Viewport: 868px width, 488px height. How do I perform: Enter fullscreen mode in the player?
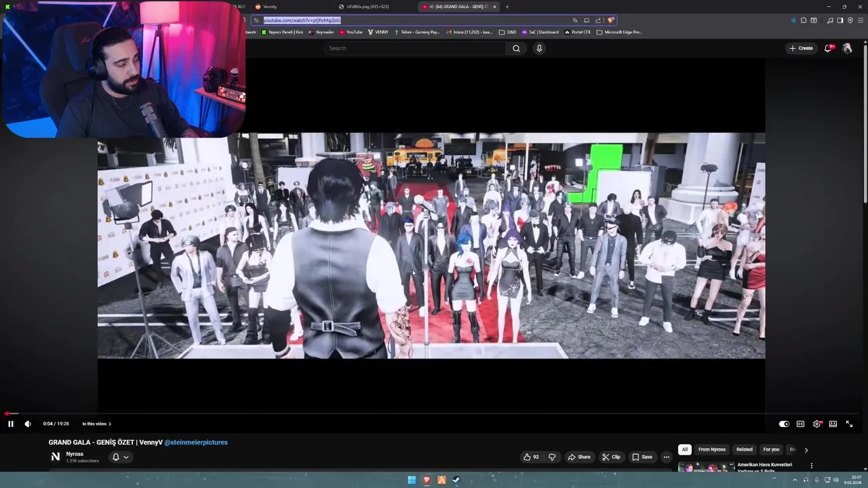click(x=849, y=424)
